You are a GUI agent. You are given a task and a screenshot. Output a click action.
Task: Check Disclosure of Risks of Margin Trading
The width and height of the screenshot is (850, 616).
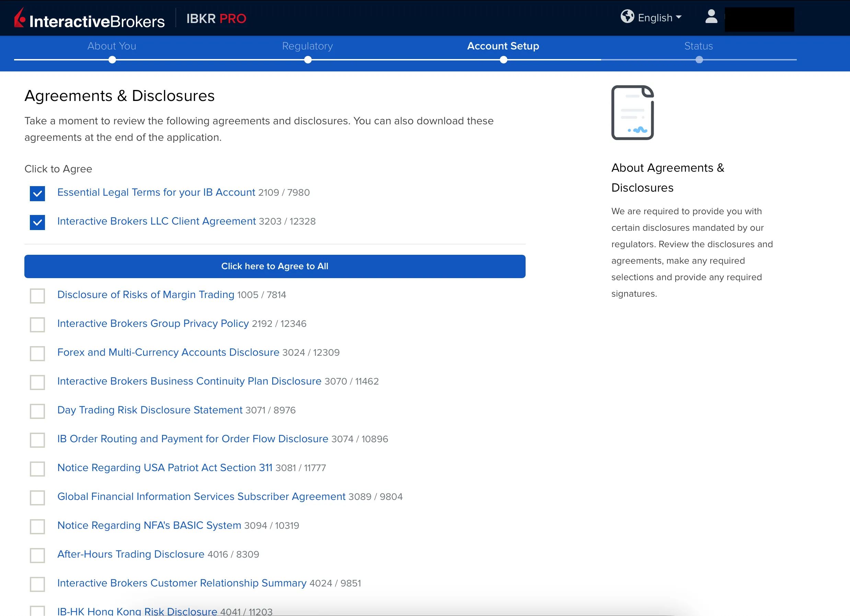[x=37, y=296]
